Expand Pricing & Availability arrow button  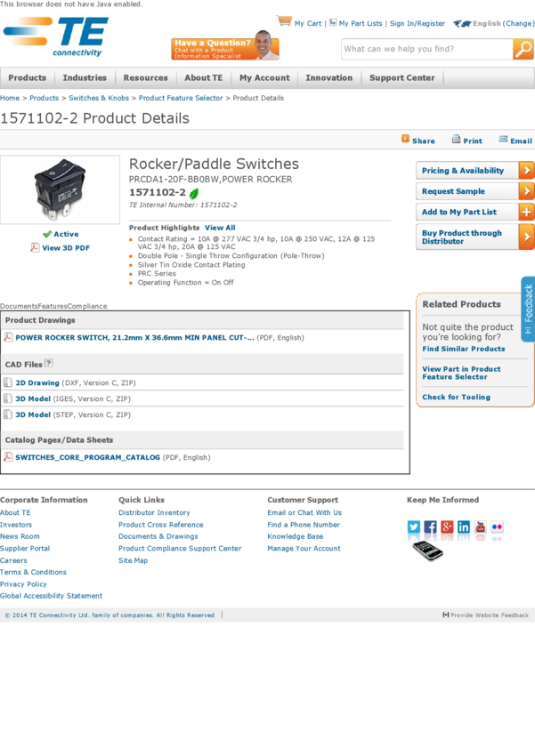pyautogui.click(x=526, y=171)
